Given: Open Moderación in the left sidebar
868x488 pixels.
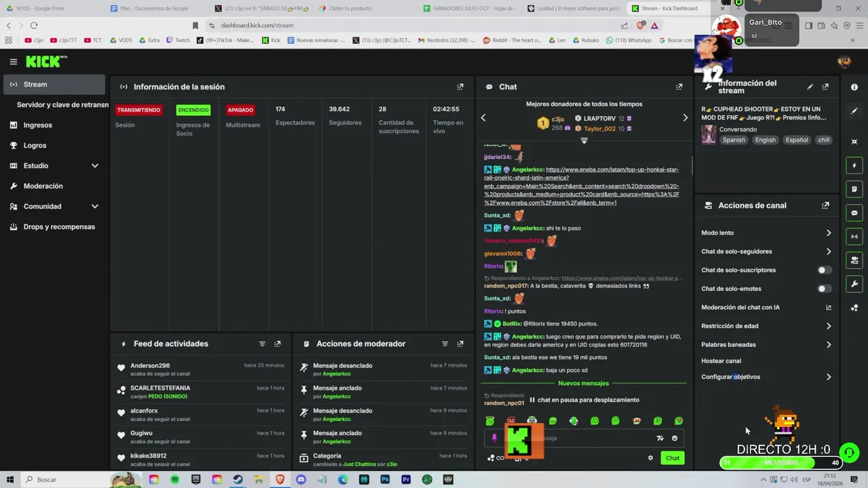Looking at the screenshot, I should pos(54,186).
